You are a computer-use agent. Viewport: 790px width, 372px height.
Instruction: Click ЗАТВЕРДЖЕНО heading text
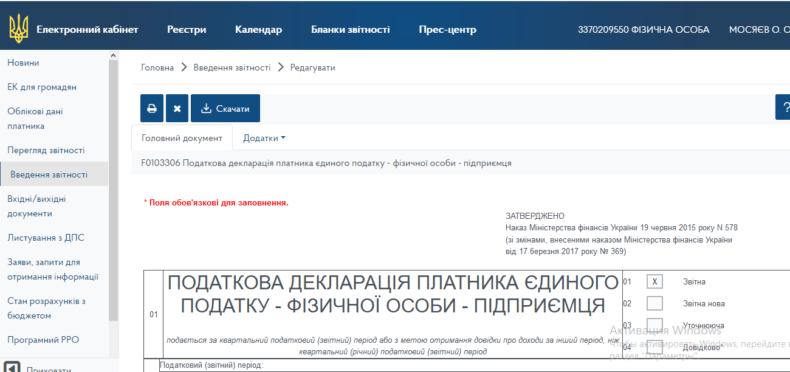[x=535, y=216]
